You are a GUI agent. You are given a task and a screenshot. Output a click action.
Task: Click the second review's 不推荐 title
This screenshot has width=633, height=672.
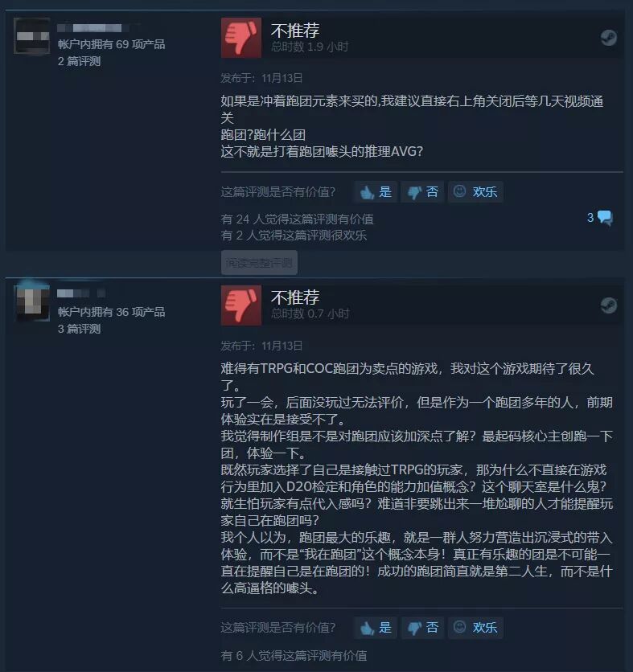pos(295,297)
